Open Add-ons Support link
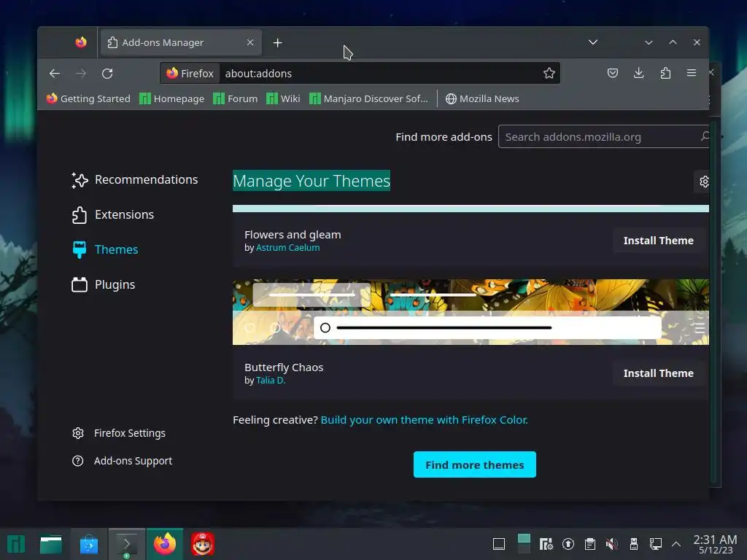Screen dimensions: 747x560 click(x=122, y=461)
